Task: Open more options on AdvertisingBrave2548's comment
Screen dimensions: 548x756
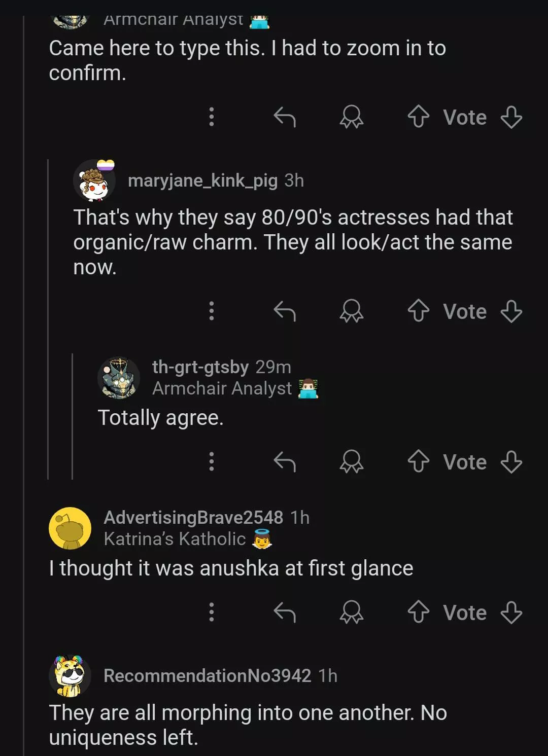Action: point(212,612)
